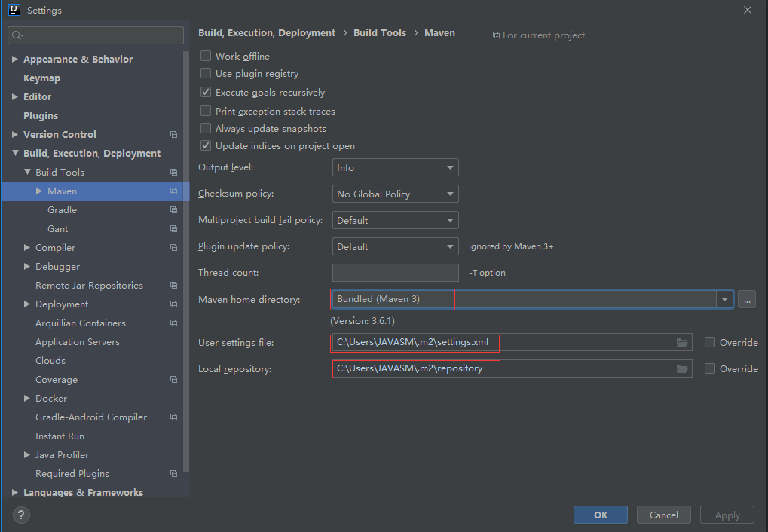This screenshot has height=532, width=768.
Task: Expand the Version Control tree node
Action: pos(14,134)
